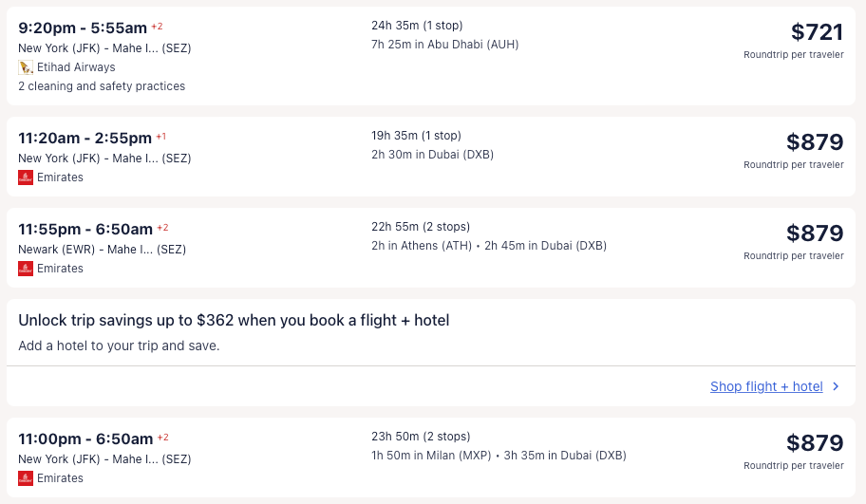
Task: Click the Unlock trip savings up to $362 heading
Action: [x=234, y=321]
